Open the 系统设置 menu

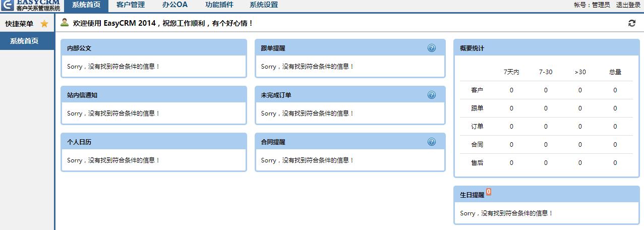[x=264, y=5]
